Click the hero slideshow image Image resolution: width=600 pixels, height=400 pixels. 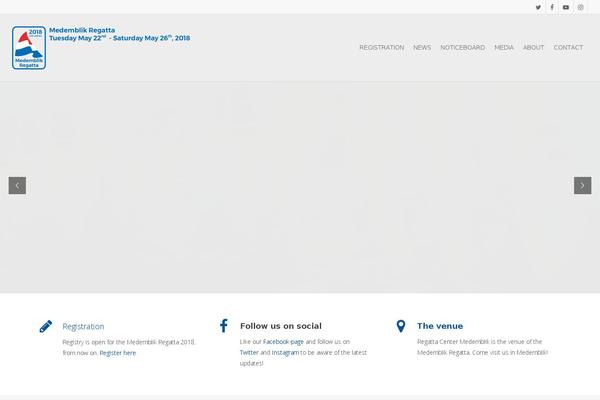pyautogui.click(x=300, y=188)
